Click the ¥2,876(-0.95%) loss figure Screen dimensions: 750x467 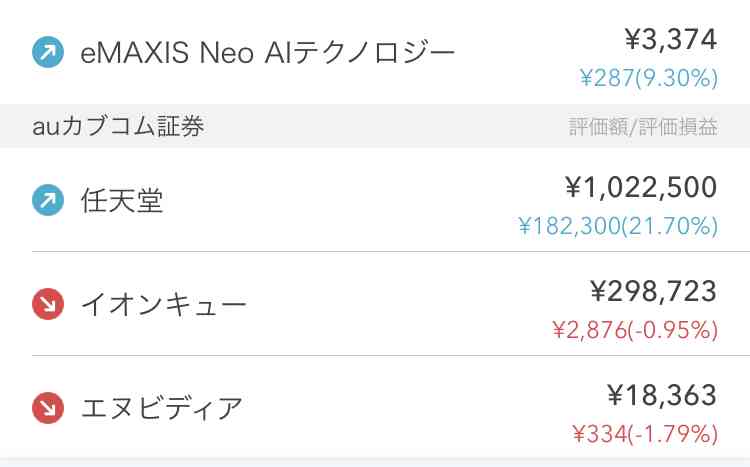point(635,330)
